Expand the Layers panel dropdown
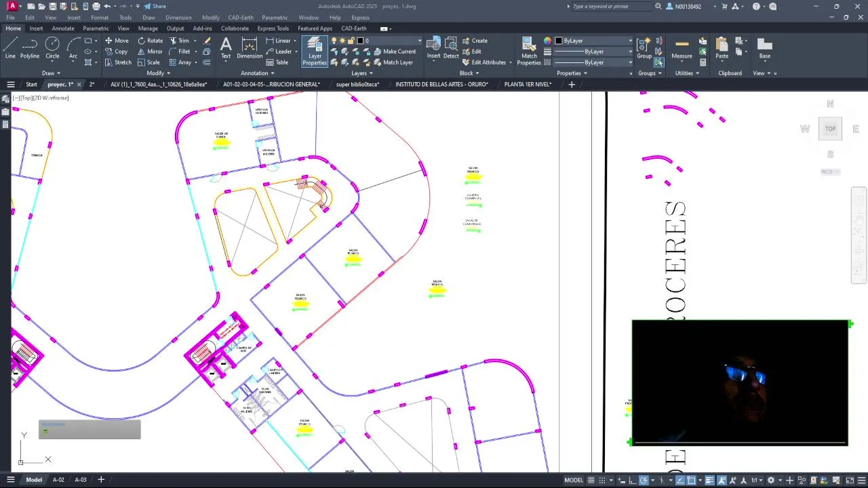 coord(361,73)
